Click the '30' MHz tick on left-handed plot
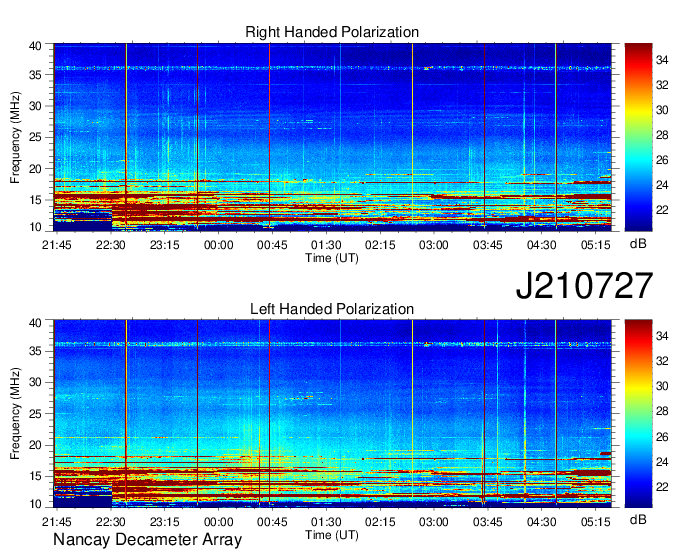Screen dimensions: 680x552 (x=36, y=382)
